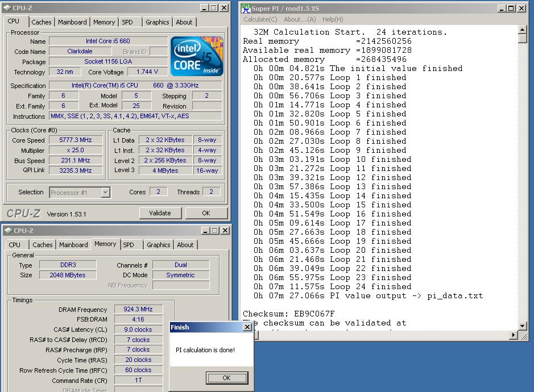
Task: Open Mainboard tab in top CPU-Z window
Action: click(x=72, y=22)
